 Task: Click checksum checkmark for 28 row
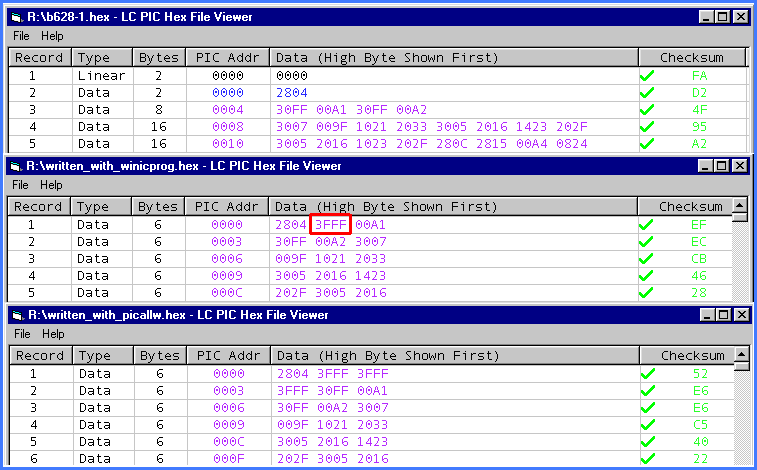click(x=646, y=293)
